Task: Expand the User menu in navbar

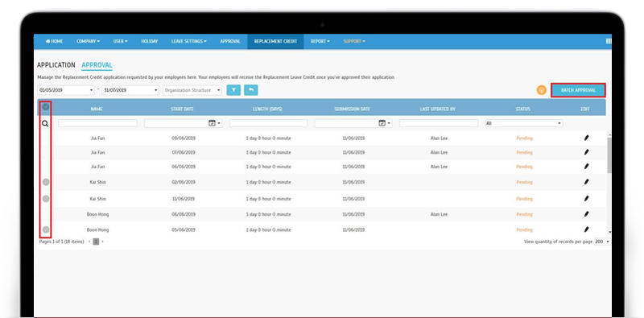Action: point(120,42)
